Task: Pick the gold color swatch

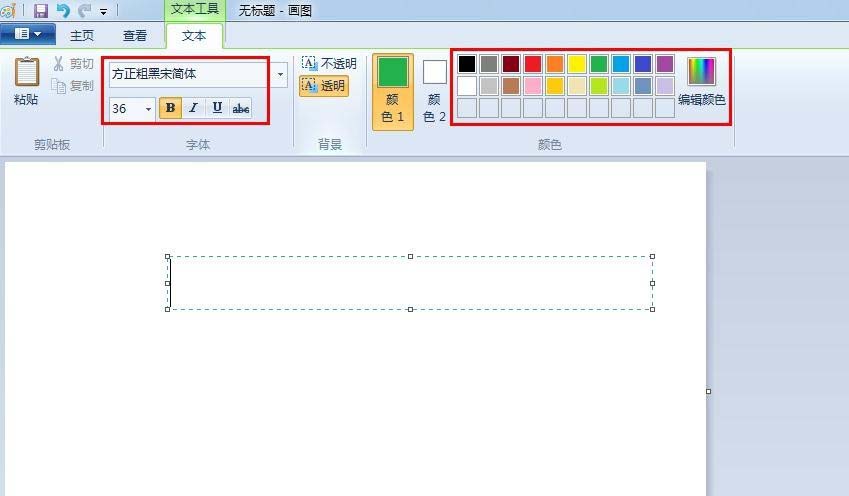Action: [x=555, y=86]
